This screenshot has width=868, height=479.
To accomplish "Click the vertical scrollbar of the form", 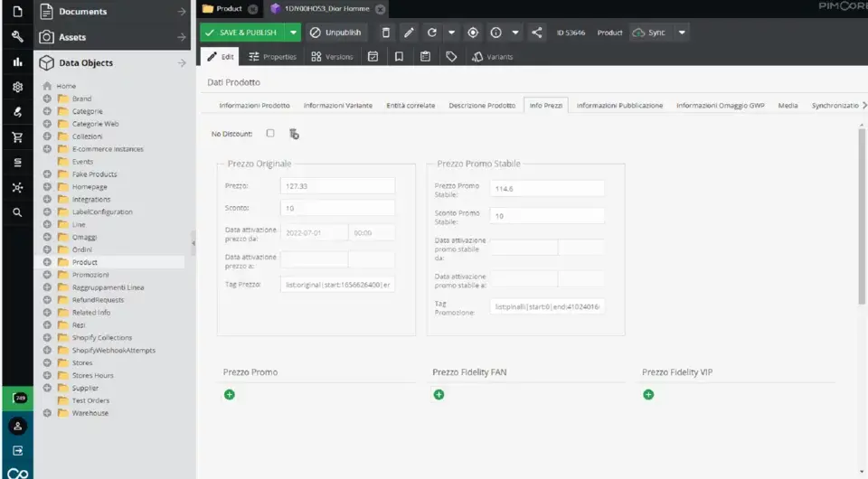I will point(862,216).
